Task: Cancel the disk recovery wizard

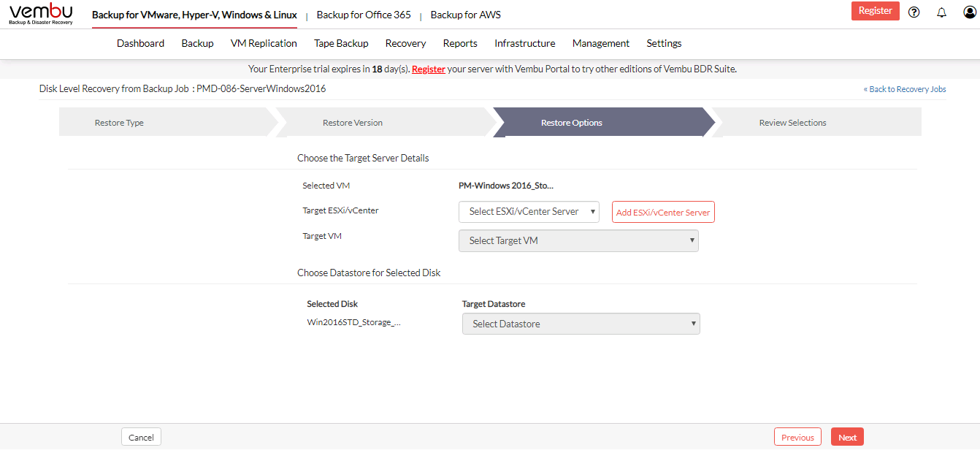Action: coord(141,437)
